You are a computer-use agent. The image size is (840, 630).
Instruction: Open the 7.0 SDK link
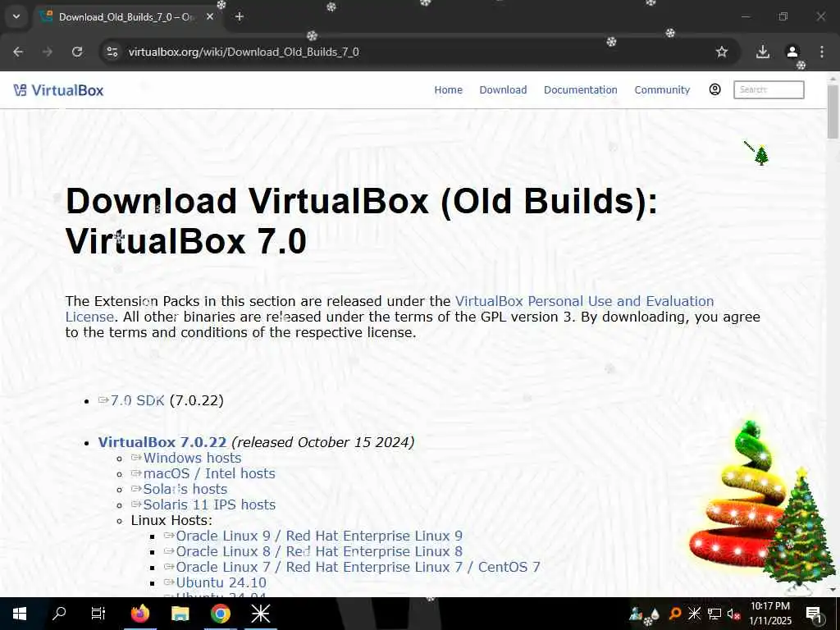click(x=137, y=400)
